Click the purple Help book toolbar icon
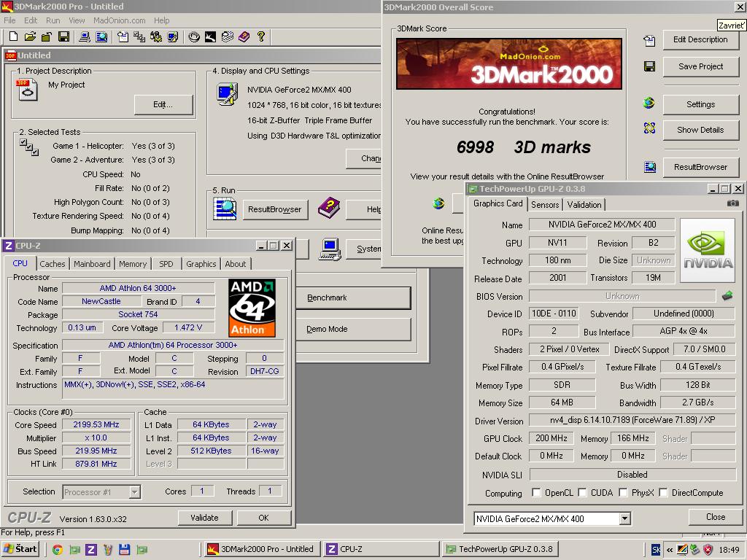Image resolution: width=747 pixels, height=560 pixels. click(244, 36)
